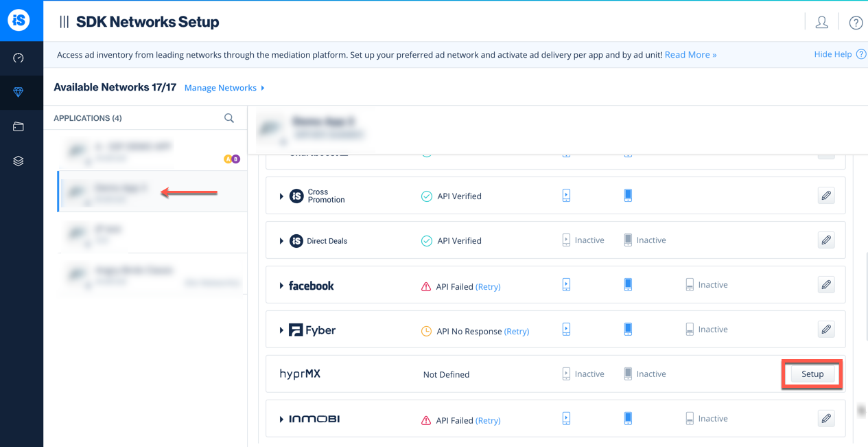Image resolution: width=868 pixels, height=447 pixels.
Task: Search applications with the magnifier icon
Action: [x=229, y=118]
